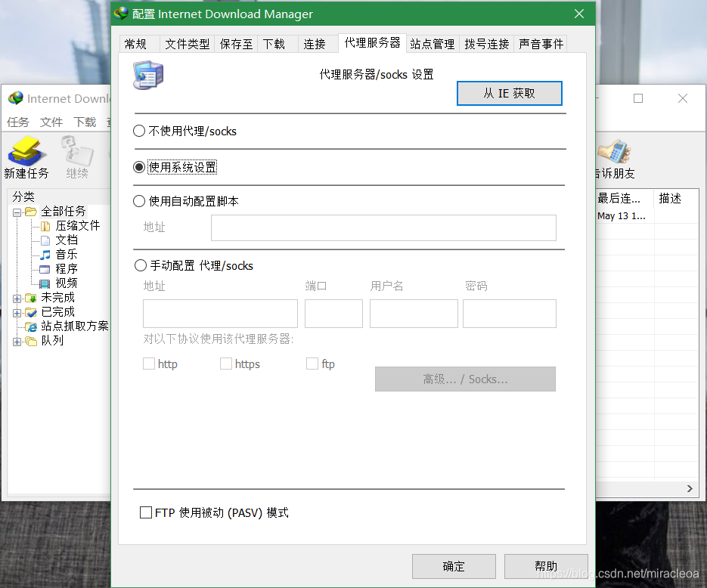Select 全部任务 in the category tree

pos(63,212)
